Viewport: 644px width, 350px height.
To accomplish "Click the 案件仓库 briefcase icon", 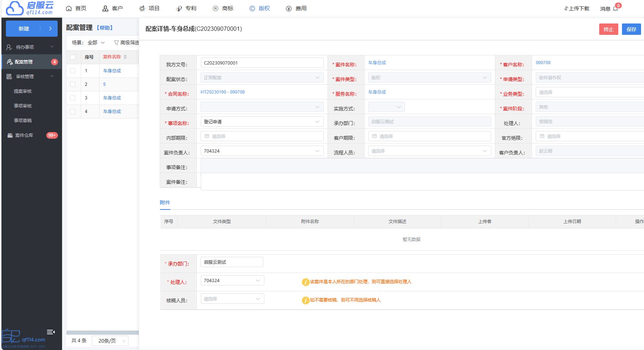I will (x=10, y=135).
